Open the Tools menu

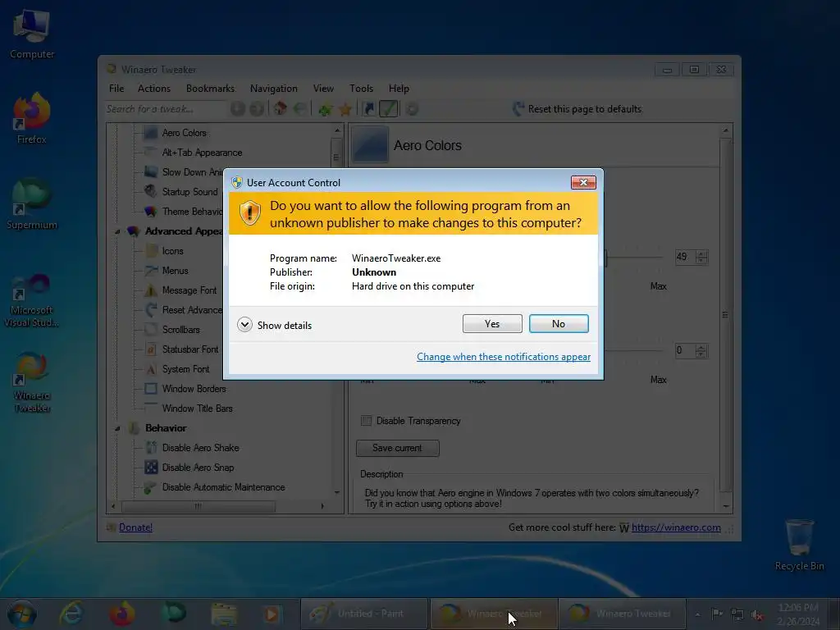(x=362, y=89)
